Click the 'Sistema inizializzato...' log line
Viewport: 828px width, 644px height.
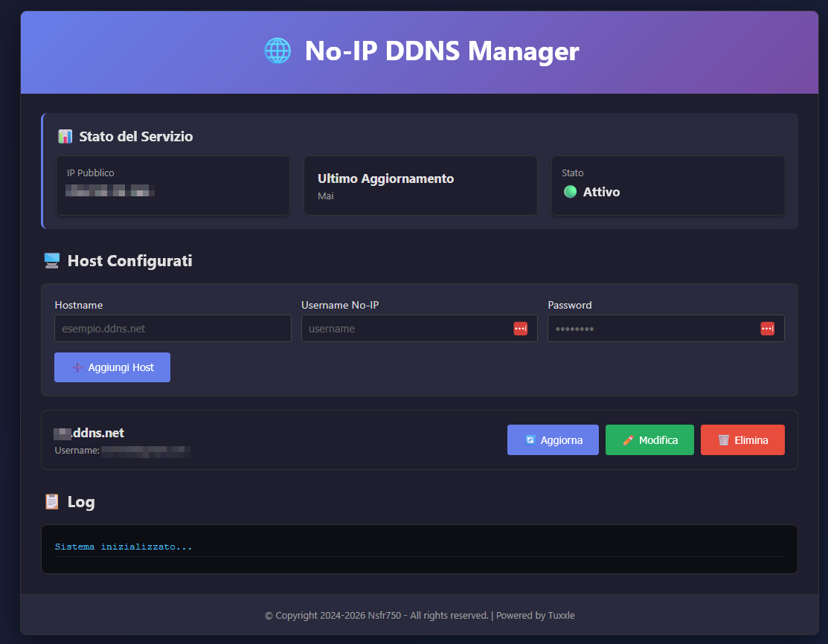123,547
